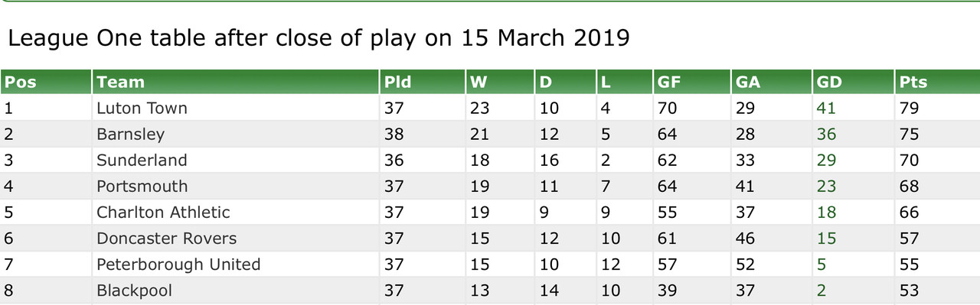Click Luton Town's goal difference 41
This screenshot has height=305, width=980.
point(826,109)
